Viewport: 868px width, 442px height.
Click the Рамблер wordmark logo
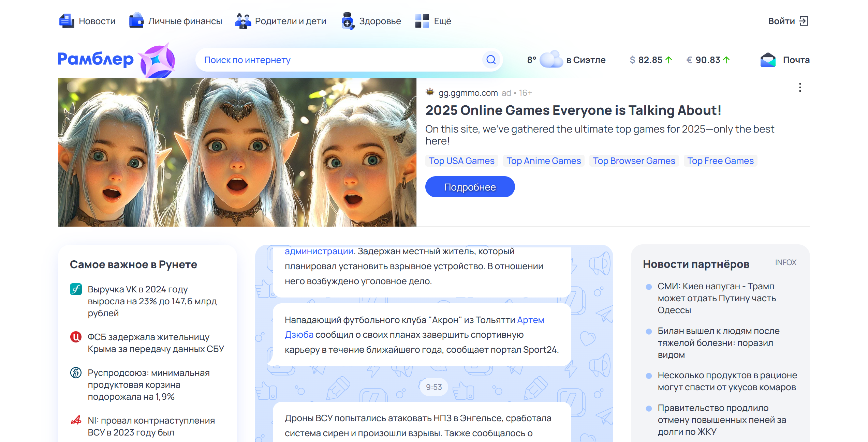pos(95,59)
